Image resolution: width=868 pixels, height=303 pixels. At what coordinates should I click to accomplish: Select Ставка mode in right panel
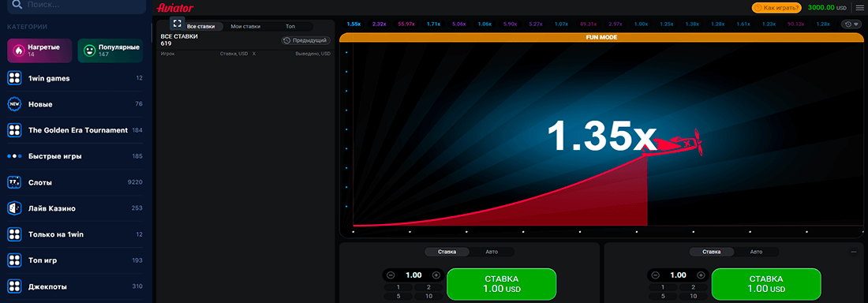[x=712, y=252]
